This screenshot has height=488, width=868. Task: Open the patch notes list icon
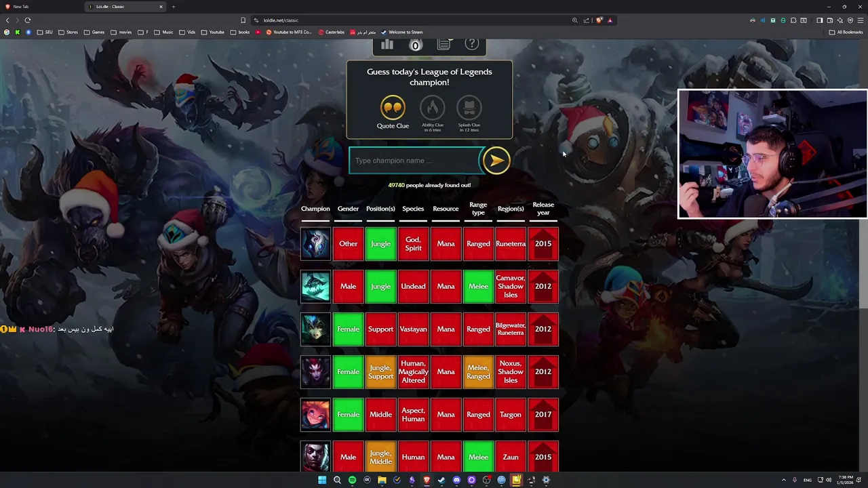(x=443, y=44)
